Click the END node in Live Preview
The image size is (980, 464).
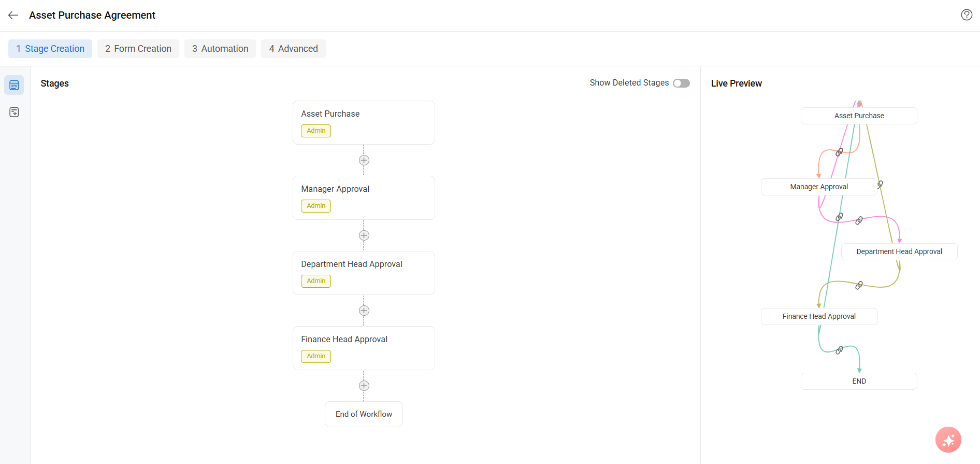[859, 382]
